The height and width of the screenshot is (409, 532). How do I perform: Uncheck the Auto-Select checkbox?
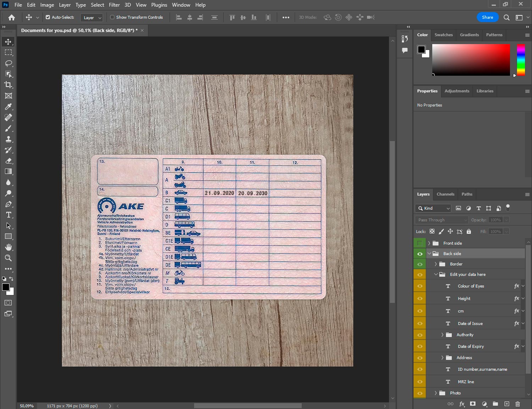click(48, 17)
